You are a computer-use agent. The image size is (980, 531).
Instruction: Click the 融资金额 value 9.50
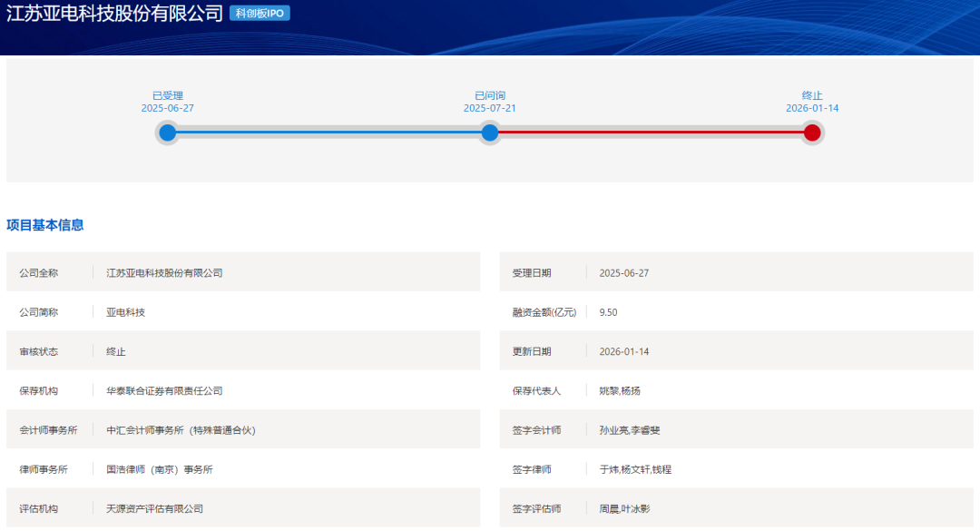click(x=609, y=312)
